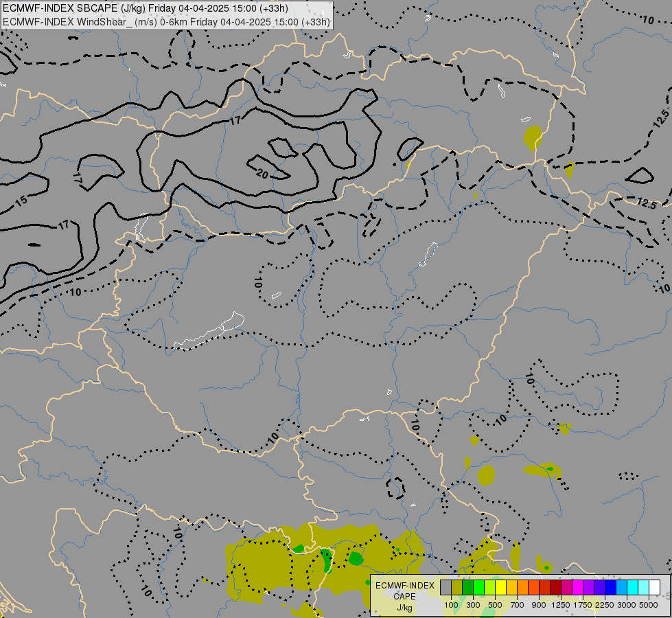Pick the amber swatch left of the 700 tick

[x=511, y=588]
